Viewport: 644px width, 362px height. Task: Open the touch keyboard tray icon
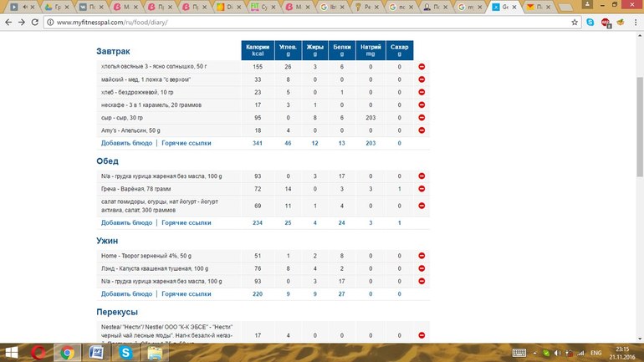[519, 353]
